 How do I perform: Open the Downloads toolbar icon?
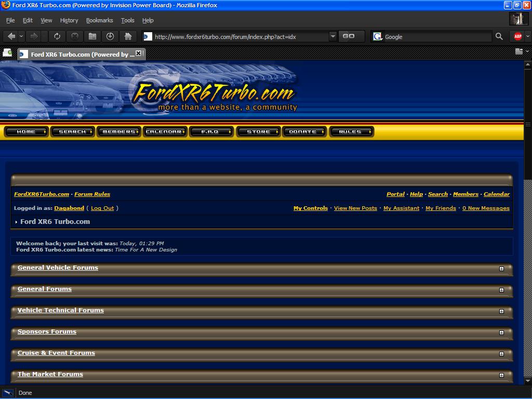(110, 36)
